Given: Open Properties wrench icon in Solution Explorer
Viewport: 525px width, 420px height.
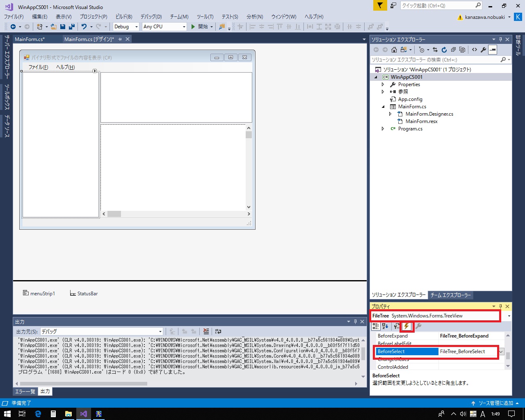Looking at the screenshot, I should tap(484, 50).
